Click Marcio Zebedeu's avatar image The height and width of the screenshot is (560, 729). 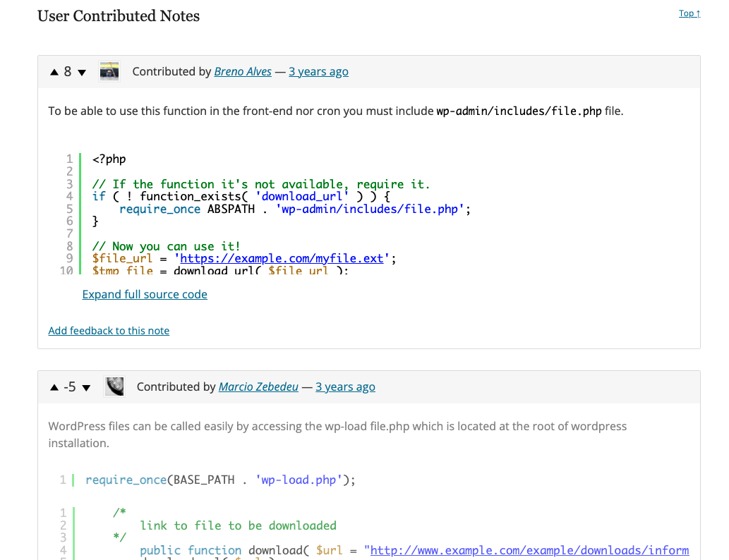pos(114,386)
